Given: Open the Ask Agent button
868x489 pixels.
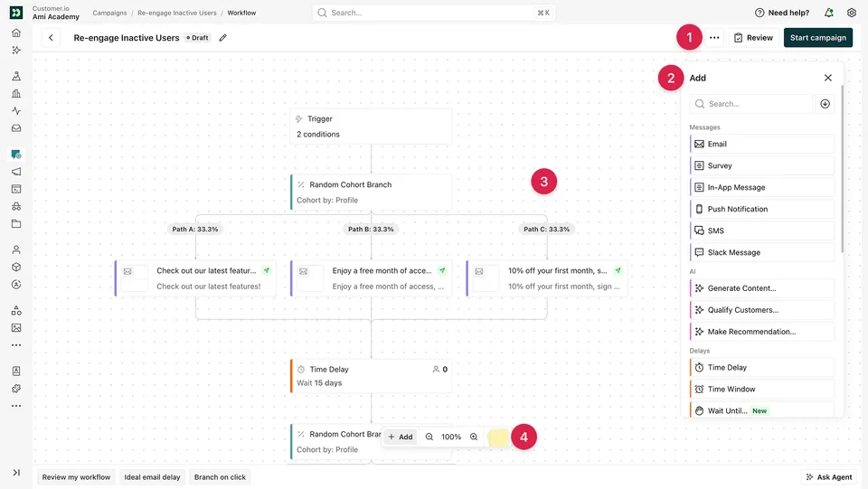Looking at the screenshot, I should click(829, 477).
